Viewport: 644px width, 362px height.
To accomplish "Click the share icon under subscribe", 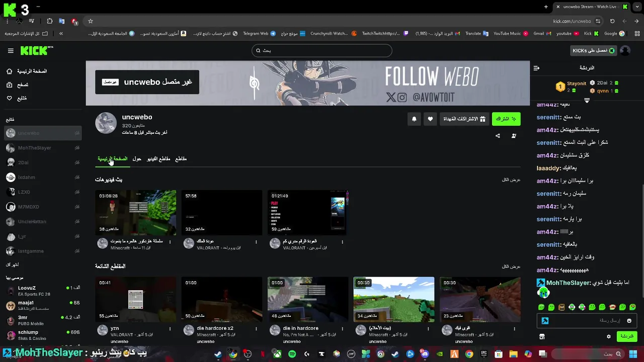I will coord(498,136).
